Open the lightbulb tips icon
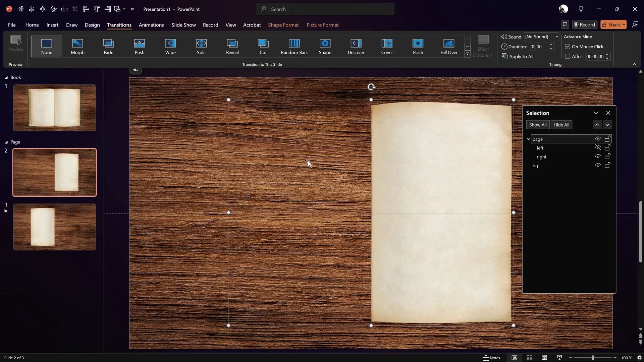This screenshot has height=362, width=644. (581, 9)
